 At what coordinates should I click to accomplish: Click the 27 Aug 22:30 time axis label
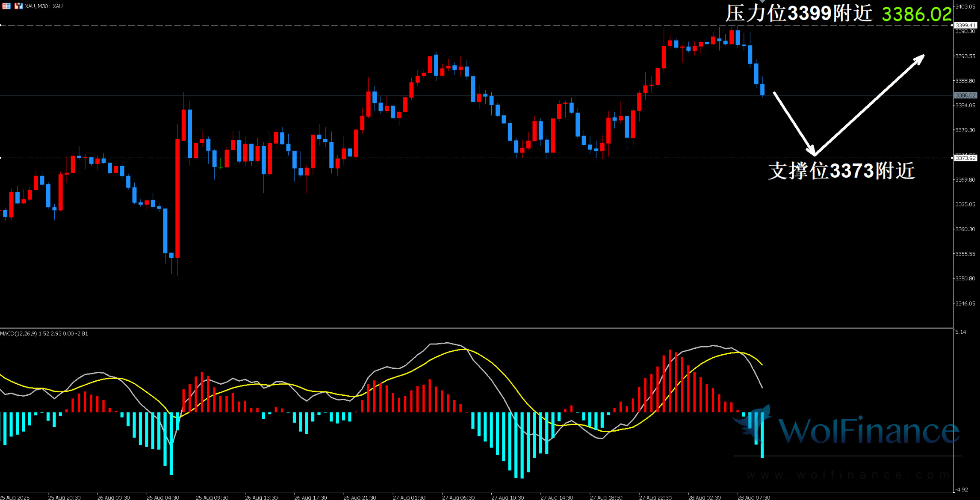tap(655, 497)
